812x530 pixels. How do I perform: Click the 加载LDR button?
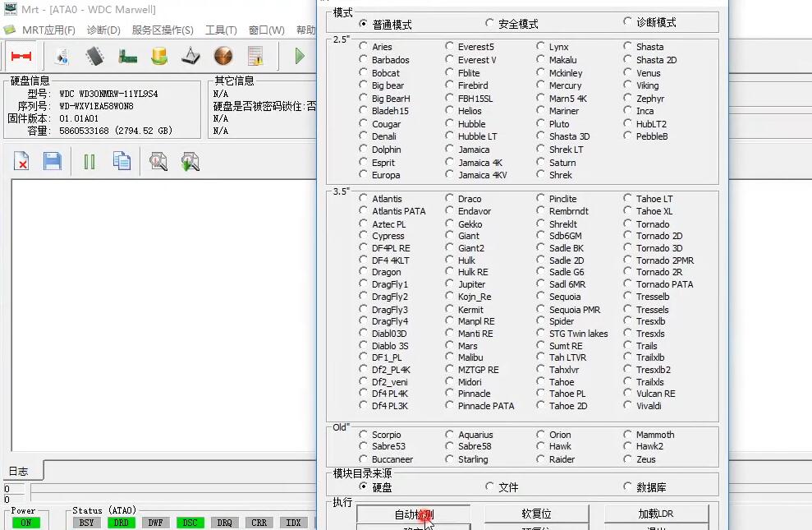point(656,514)
